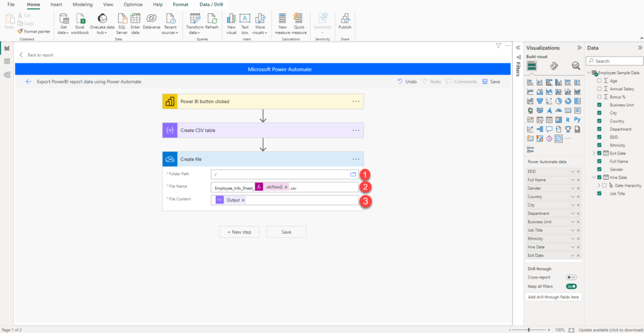Click the folder picker icon in Folder Path
Image resolution: width=644 pixels, height=333 pixels.
pos(353,174)
